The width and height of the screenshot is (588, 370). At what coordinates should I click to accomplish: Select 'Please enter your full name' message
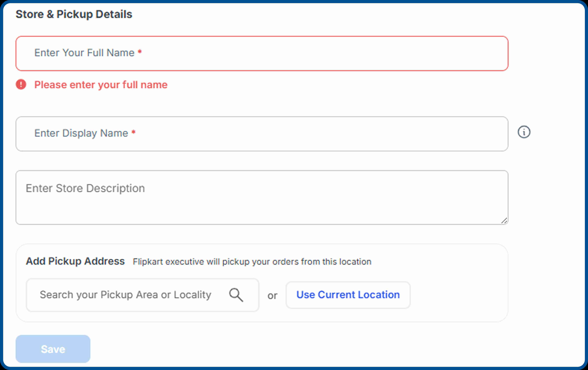tap(101, 85)
